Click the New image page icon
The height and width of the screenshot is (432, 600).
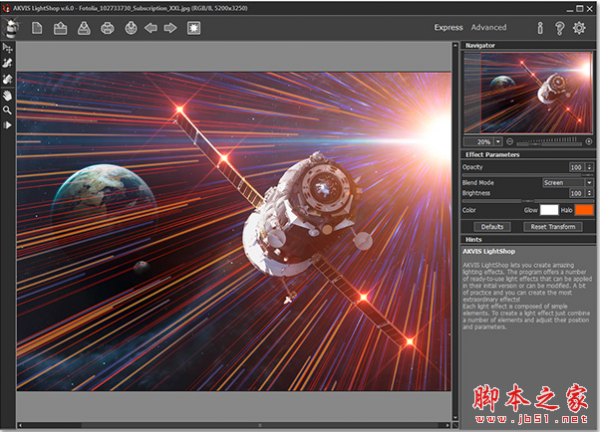click(36, 28)
